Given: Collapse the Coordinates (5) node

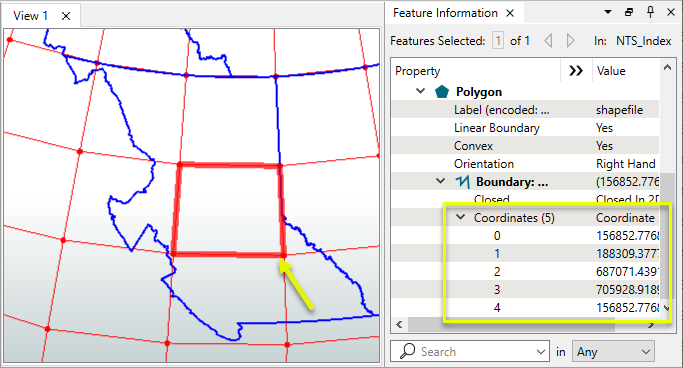Looking at the screenshot, I should click(x=460, y=217).
